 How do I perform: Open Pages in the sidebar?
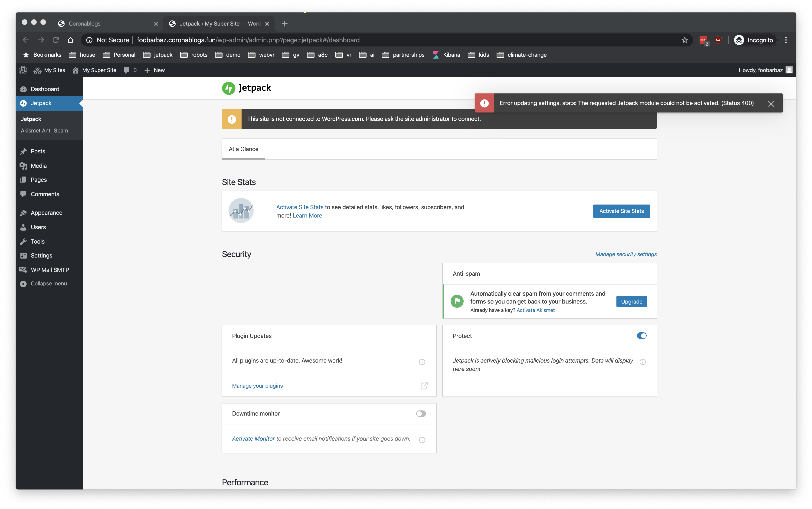tap(49, 180)
